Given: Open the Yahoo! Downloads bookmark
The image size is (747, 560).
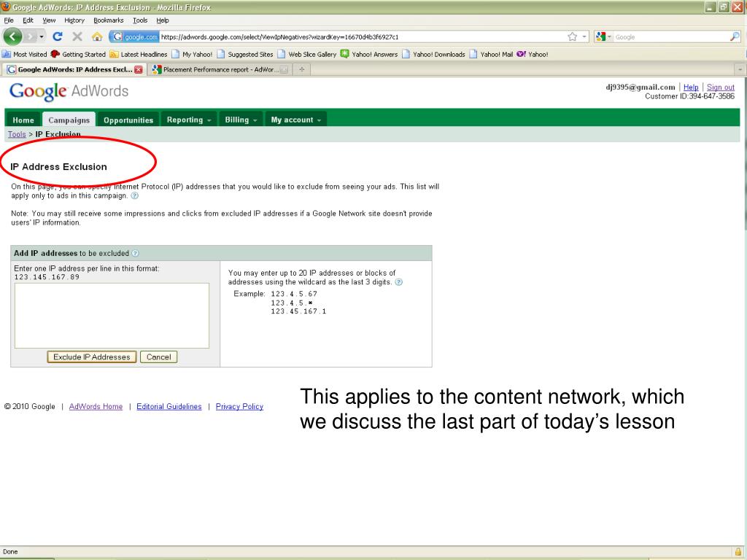Looking at the screenshot, I should [x=434, y=54].
